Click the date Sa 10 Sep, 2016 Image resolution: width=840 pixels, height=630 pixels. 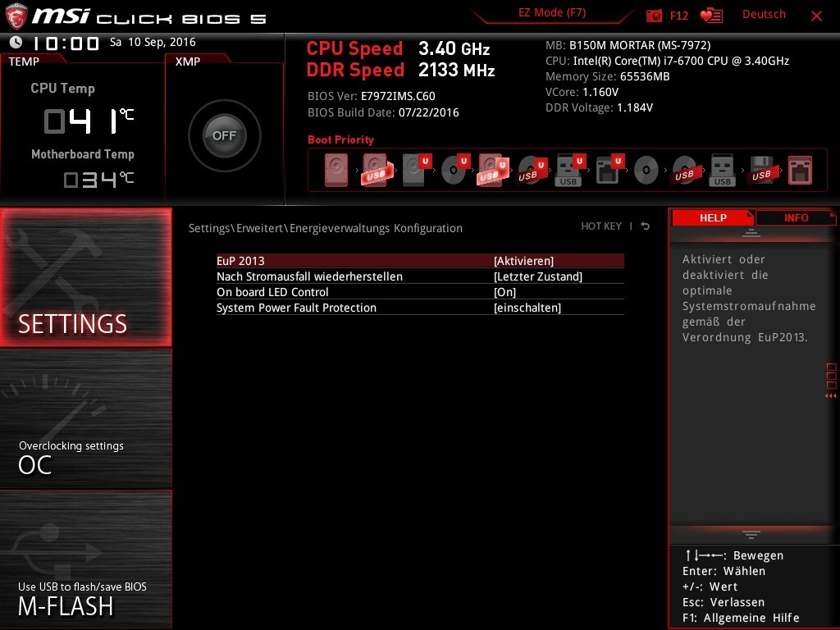pos(153,42)
